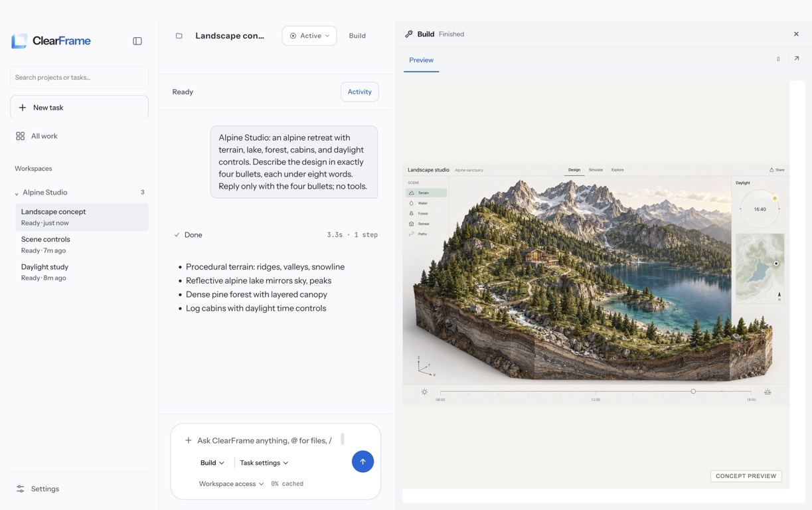Select the Landscape concept task
Screen dimensions: 812x510
pos(82,217)
